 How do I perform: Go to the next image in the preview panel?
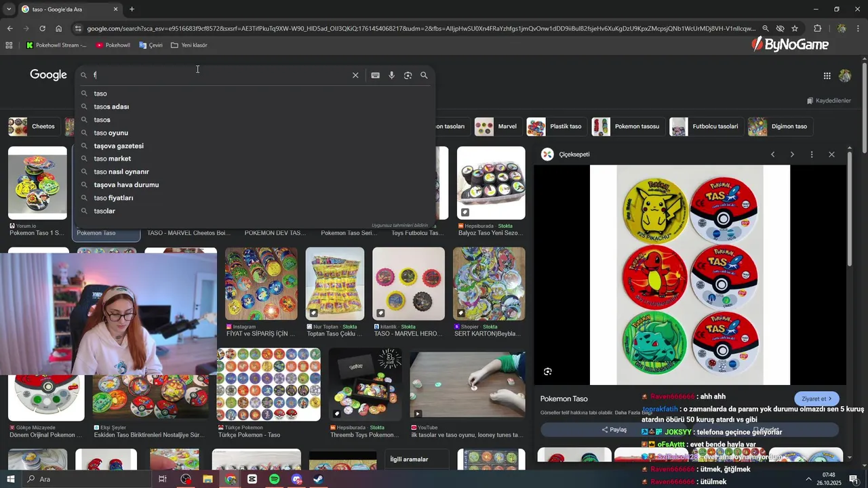click(x=792, y=155)
